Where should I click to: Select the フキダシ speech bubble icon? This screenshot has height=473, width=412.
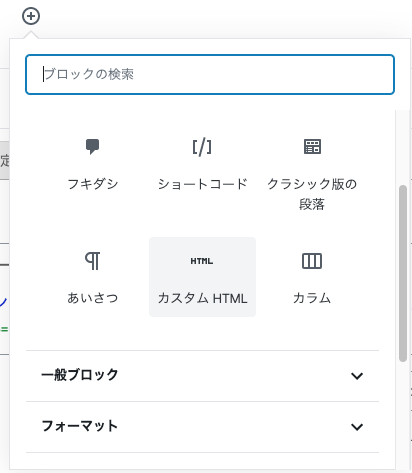tap(92, 147)
